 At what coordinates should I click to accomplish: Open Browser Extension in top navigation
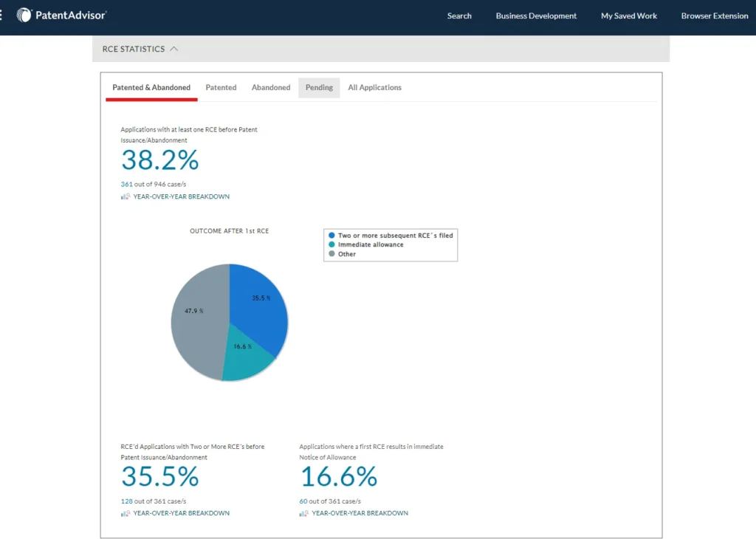(714, 16)
